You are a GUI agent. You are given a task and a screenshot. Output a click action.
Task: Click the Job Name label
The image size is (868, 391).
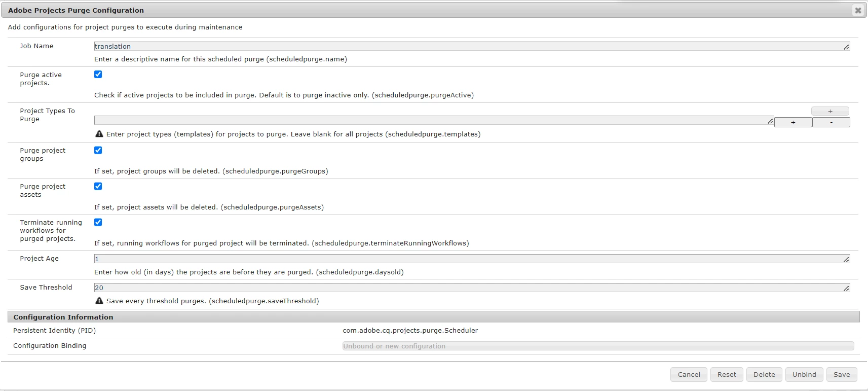click(x=36, y=46)
